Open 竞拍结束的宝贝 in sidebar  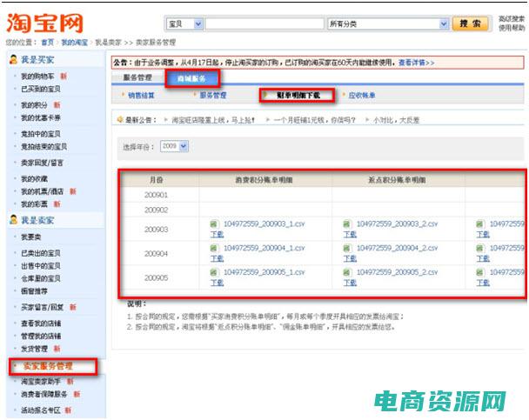coord(44,147)
